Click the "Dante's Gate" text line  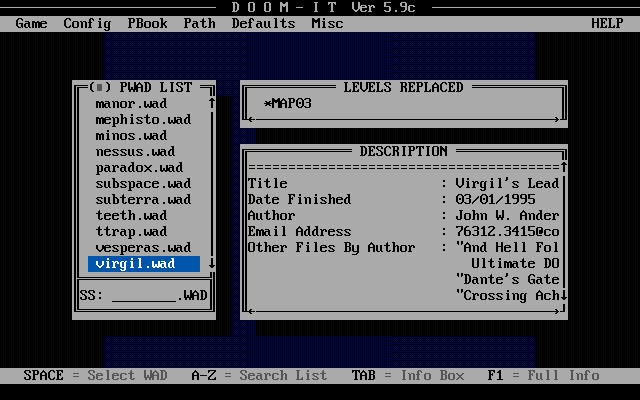pyautogui.click(x=507, y=280)
